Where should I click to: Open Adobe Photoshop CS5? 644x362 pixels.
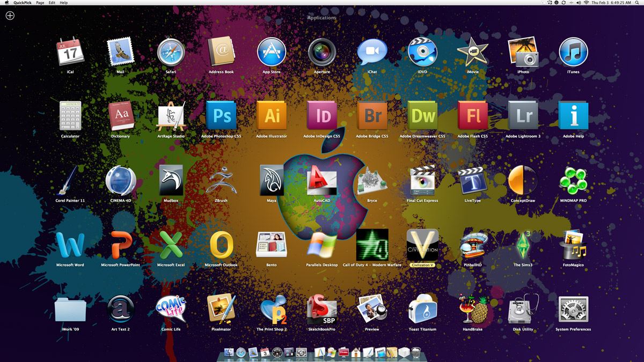click(x=221, y=116)
